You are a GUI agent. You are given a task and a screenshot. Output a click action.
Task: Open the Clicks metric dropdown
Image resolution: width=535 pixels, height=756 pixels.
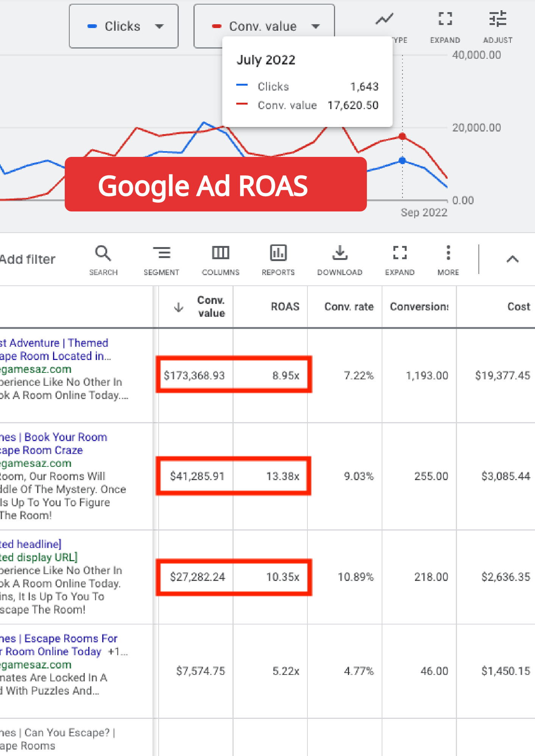[x=123, y=26]
